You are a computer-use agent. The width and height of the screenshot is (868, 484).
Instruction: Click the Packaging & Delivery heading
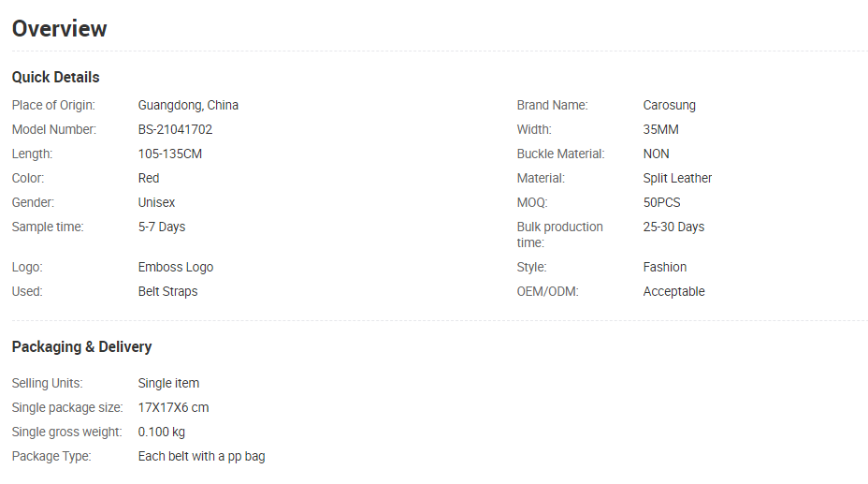pos(82,346)
